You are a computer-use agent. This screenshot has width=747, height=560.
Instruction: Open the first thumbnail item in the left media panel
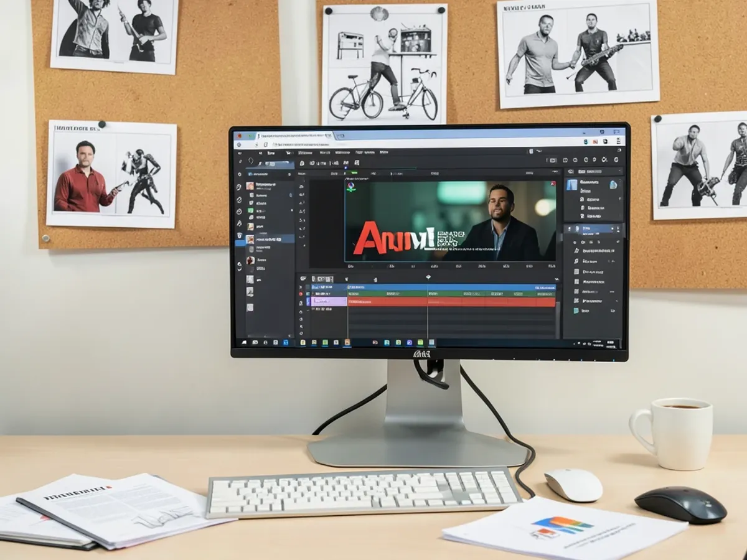click(x=250, y=185)
